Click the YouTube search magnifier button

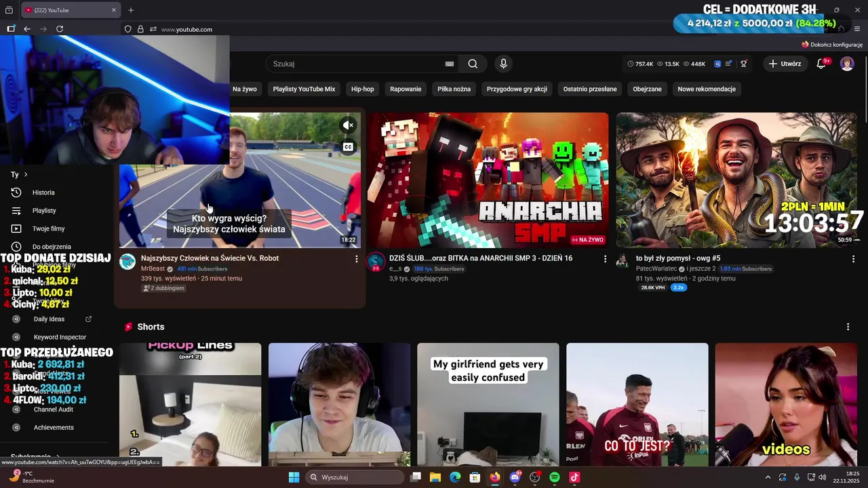tap(473, 64)
